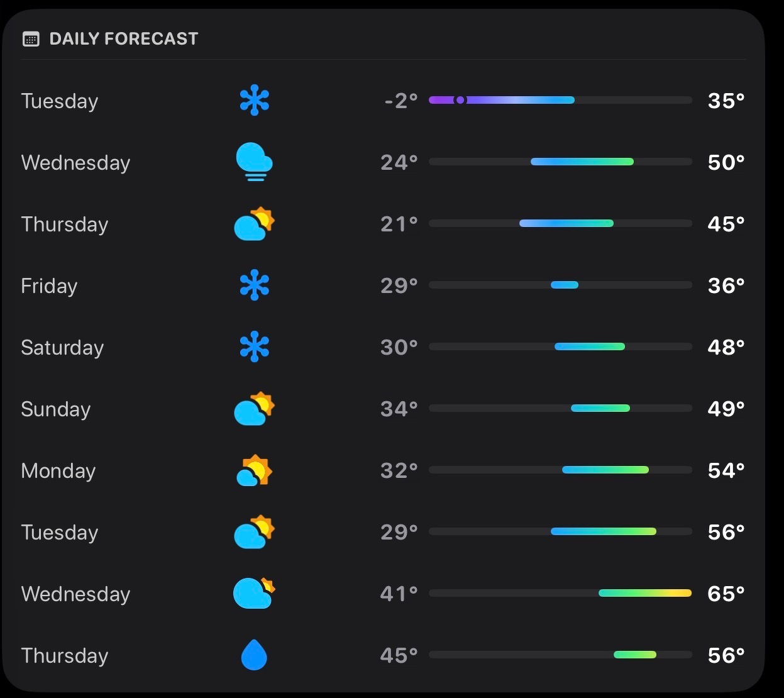Click the partly cloudy icon in the 45° Thursday row
Screen dimensions: 784x698
coord(254,224)
